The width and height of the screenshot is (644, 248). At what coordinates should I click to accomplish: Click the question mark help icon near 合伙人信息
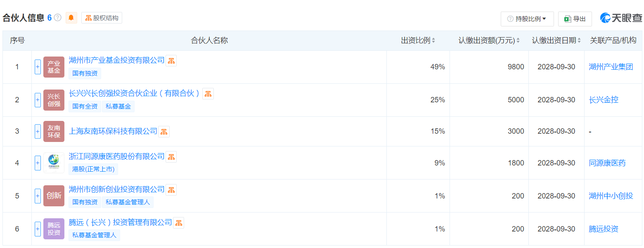[x=58, y=18]
